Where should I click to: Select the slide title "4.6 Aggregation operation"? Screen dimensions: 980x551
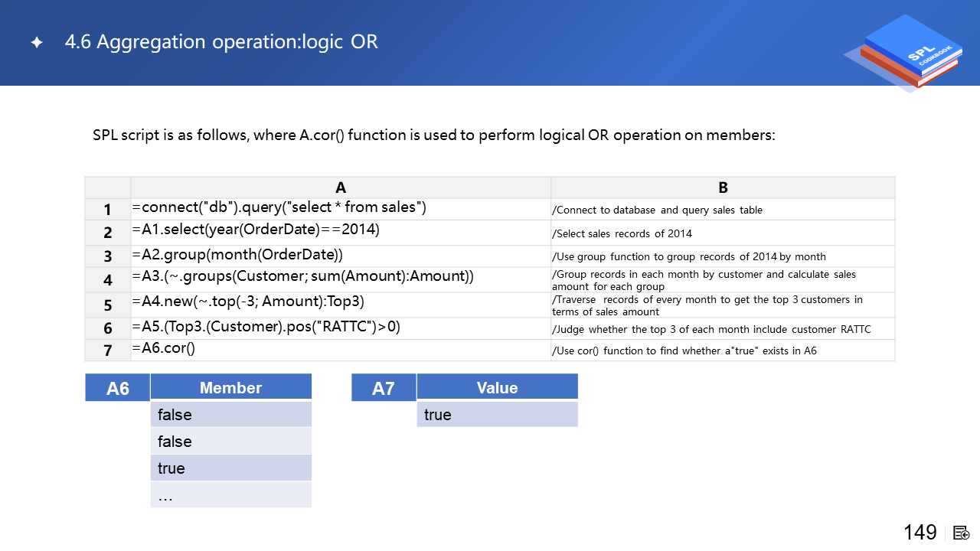point(221,42)
